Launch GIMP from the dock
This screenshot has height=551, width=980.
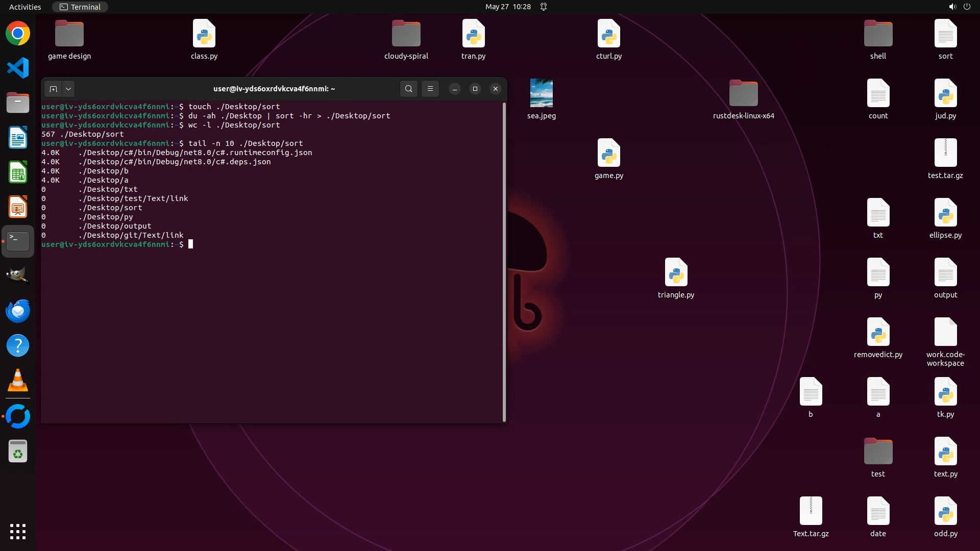[18, 275]
